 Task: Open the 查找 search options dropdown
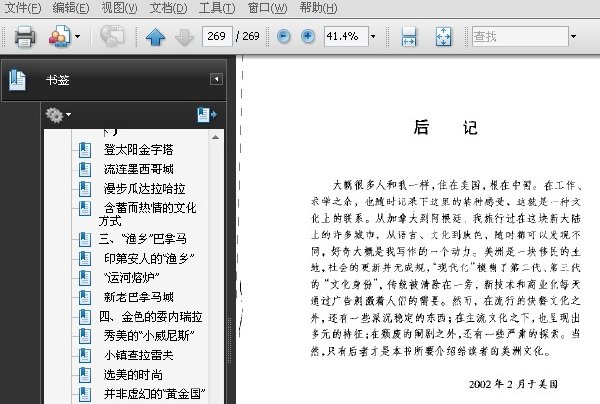tap(573, 37)
